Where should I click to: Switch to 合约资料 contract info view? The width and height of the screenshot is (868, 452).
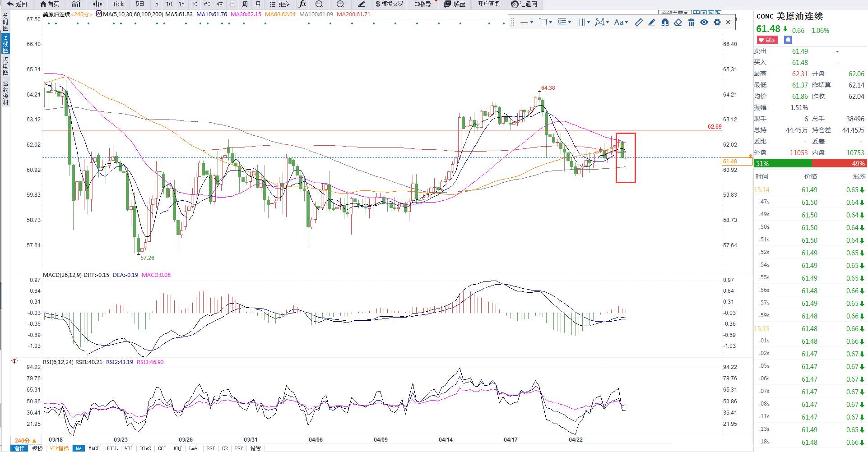(x=5, y=93)
